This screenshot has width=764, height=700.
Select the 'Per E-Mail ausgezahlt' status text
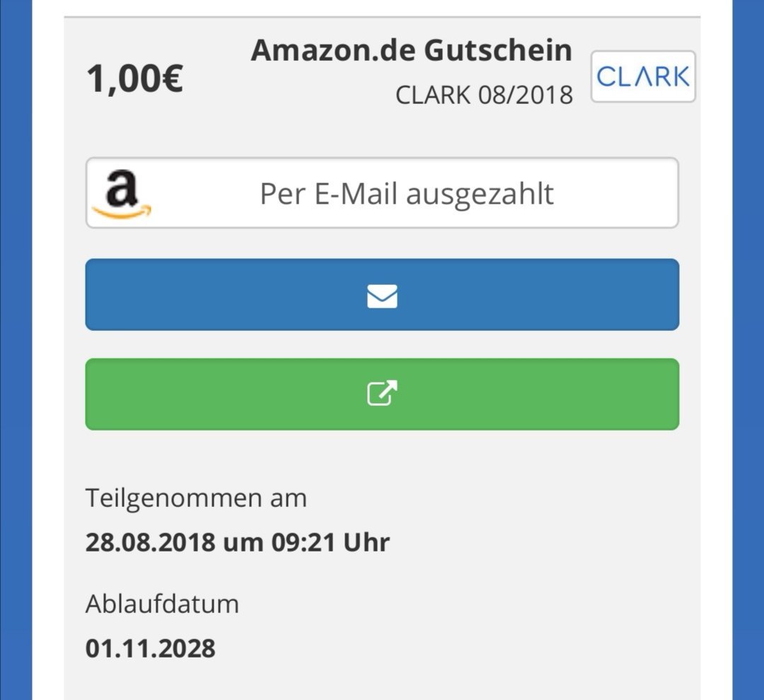click(x=407, y=194)
